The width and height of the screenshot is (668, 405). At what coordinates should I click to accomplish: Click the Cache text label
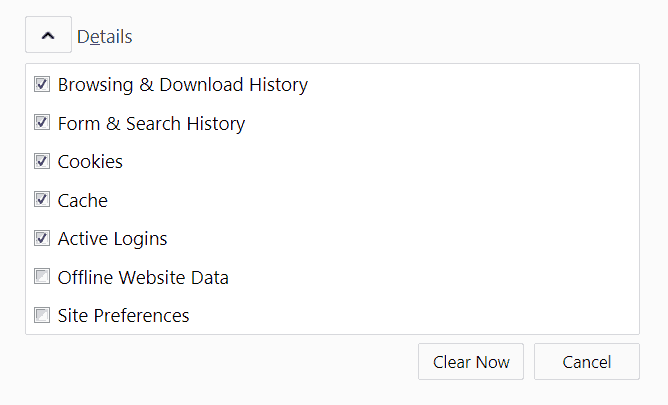click(82, 200)
